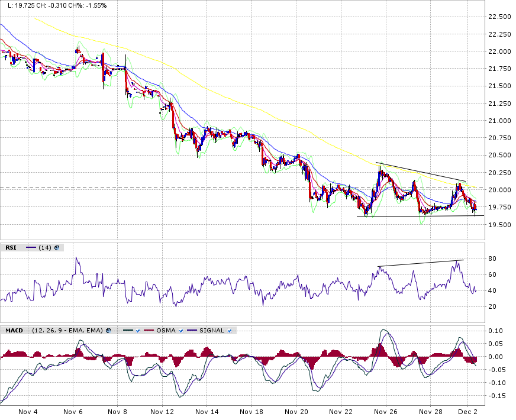Click the Nov 4 date label
Viewport: 516px width, 420px height.
[x=28, y=412]
